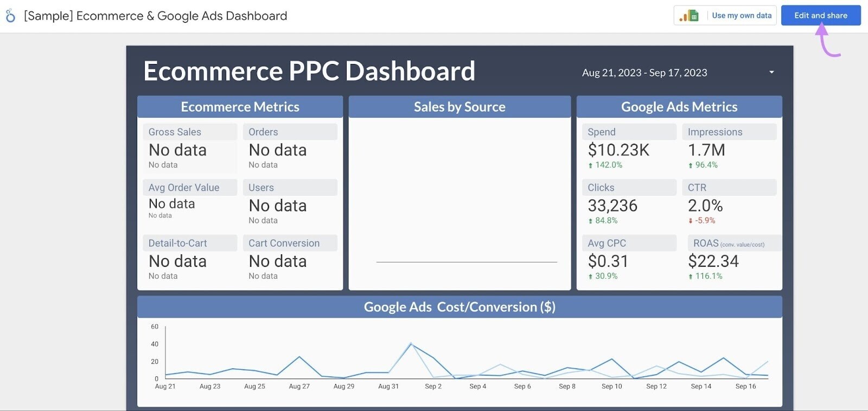Click the Google Sheets icon

coord(693,15)
